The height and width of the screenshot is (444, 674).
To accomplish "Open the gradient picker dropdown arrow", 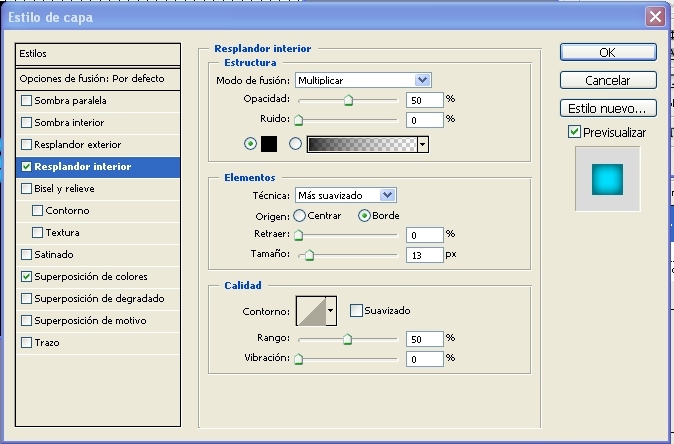I will (423, 144).
